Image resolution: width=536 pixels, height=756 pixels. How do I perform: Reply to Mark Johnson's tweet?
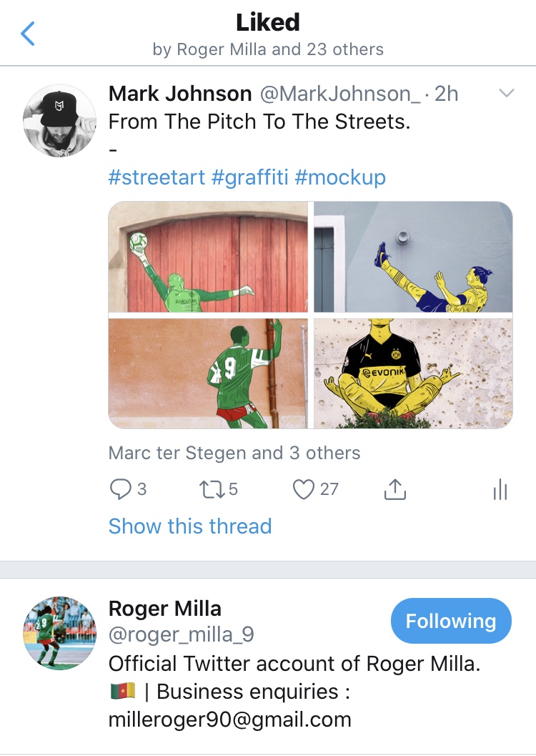119,490
